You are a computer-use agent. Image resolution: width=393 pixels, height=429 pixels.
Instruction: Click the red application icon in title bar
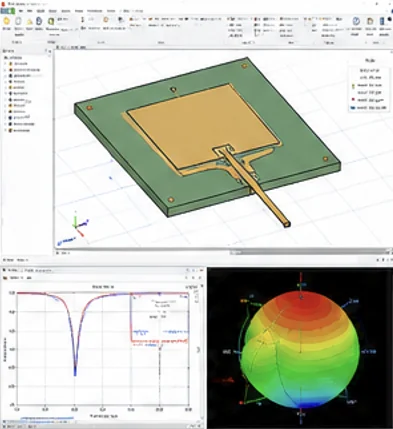[3, 3]
